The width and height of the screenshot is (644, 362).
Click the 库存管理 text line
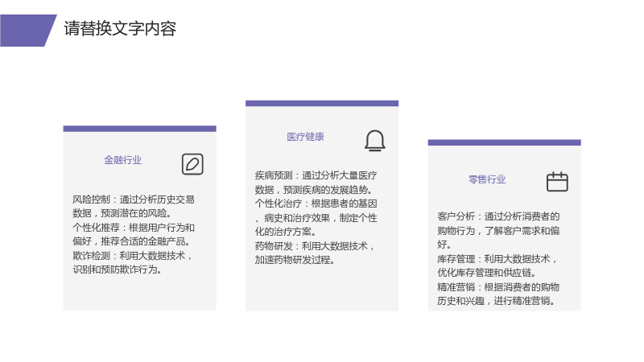[497, 265]
